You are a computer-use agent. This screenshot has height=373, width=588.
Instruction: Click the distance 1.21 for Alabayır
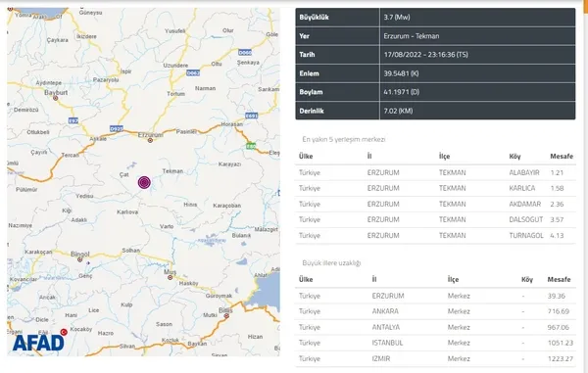click(x=557, y=172)
